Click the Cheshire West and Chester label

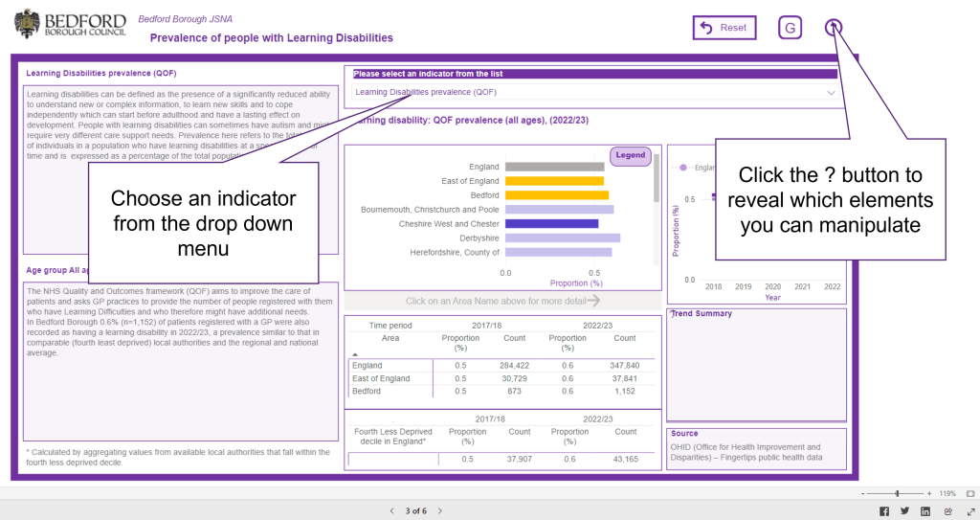click(x=449, y=223)
